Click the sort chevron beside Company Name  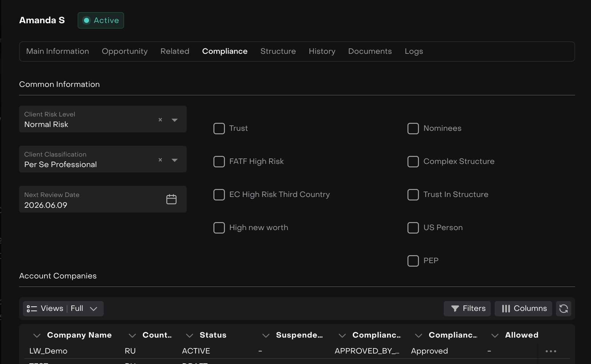37,335
